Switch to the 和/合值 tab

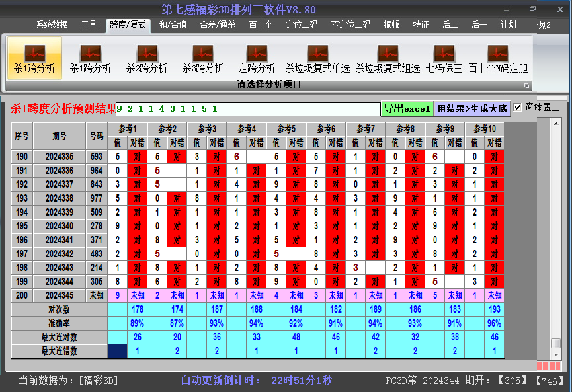tap(173, 25)
